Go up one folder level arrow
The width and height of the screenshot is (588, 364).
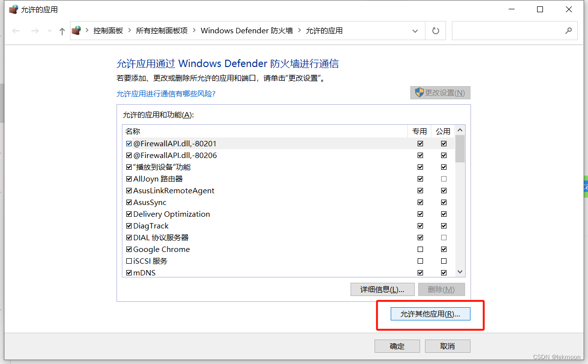pos(62,31)
